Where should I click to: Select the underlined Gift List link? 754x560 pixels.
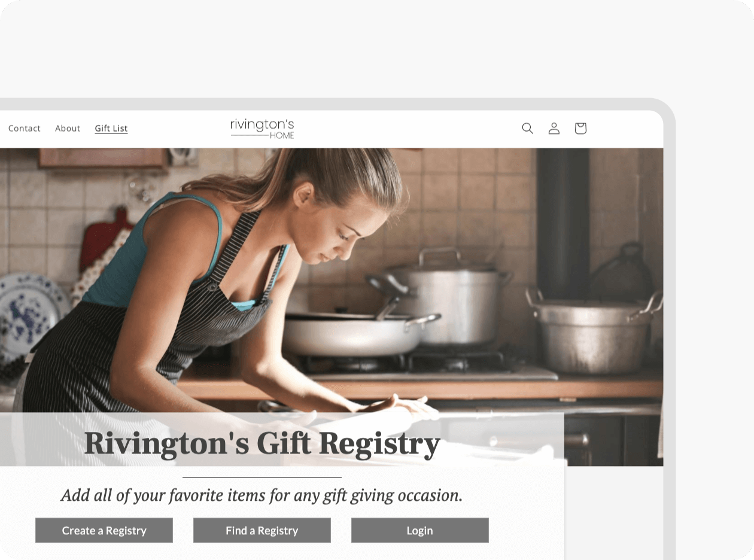tap(111, 128)
